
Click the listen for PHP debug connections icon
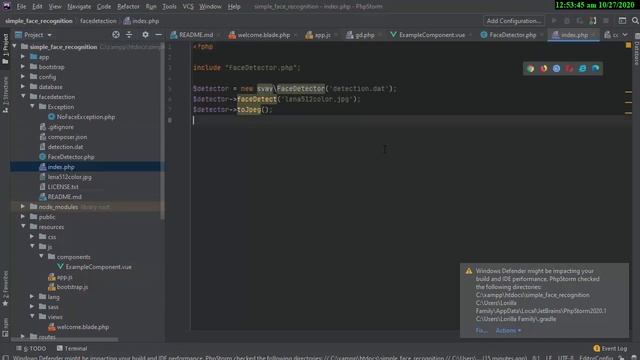click(593, 21)
